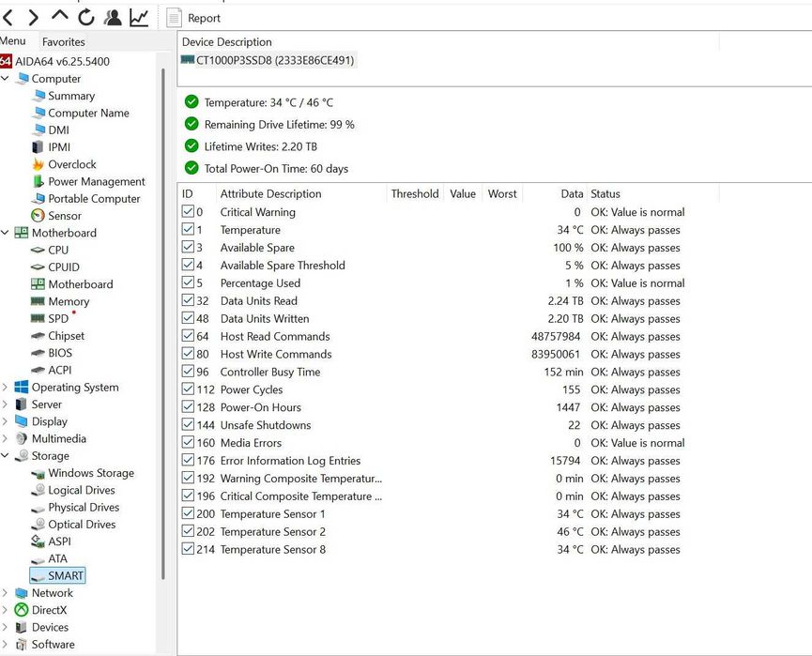Open the Sensor gauge icon

(38, 216)
